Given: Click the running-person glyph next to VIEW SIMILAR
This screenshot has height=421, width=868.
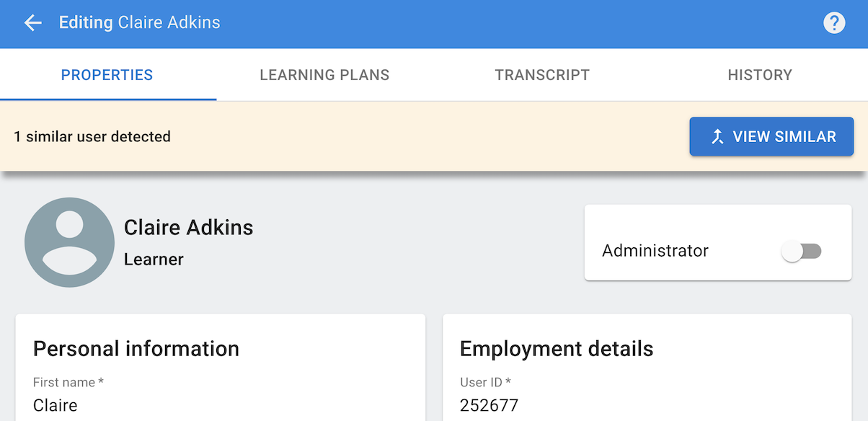Looking at the screenshot, I should [717, 136].
